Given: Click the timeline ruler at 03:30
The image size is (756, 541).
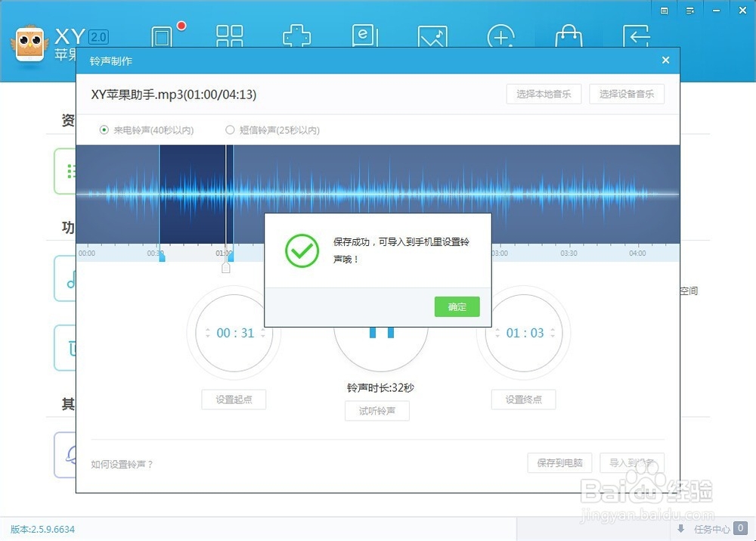Looking at the screenshot, I should click(569, 253).
